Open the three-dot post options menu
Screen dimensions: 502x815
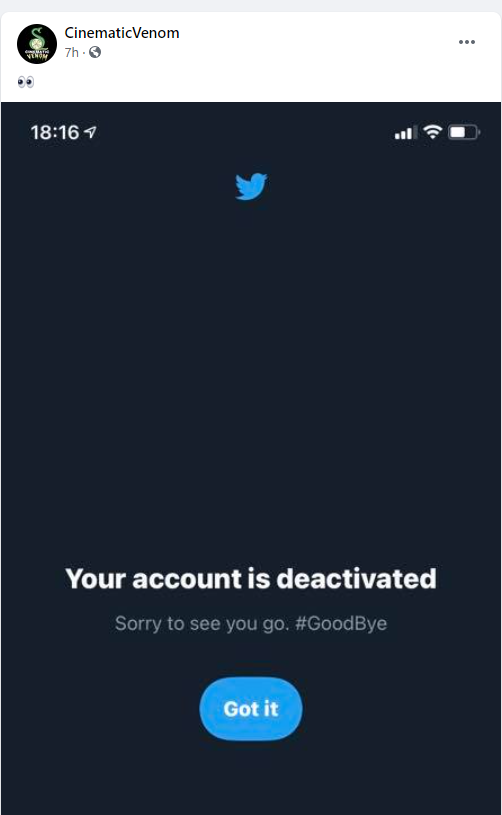pos(467,42)
